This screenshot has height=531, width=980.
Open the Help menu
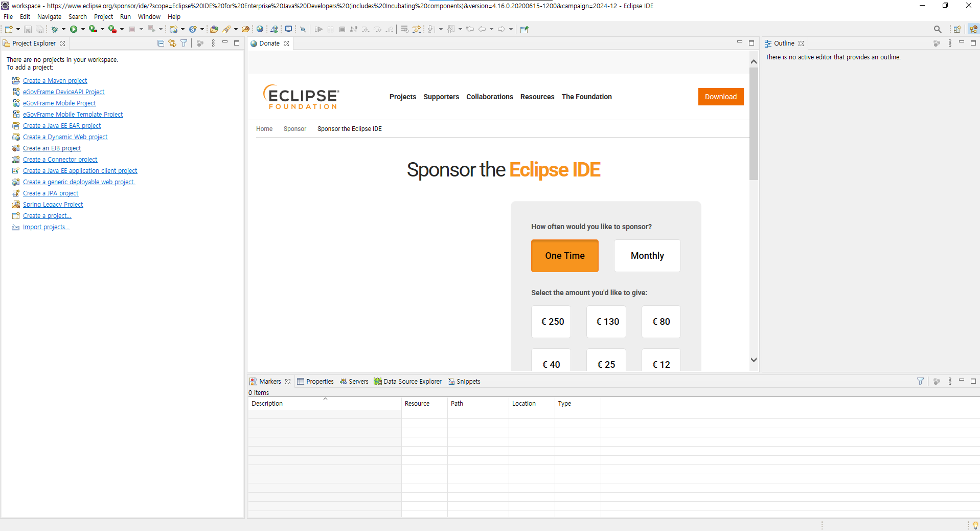pos(174,16)
